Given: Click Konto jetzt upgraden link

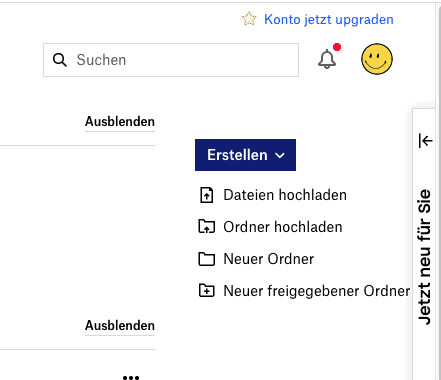Looking at the screenshot, I should pos(329,19).
